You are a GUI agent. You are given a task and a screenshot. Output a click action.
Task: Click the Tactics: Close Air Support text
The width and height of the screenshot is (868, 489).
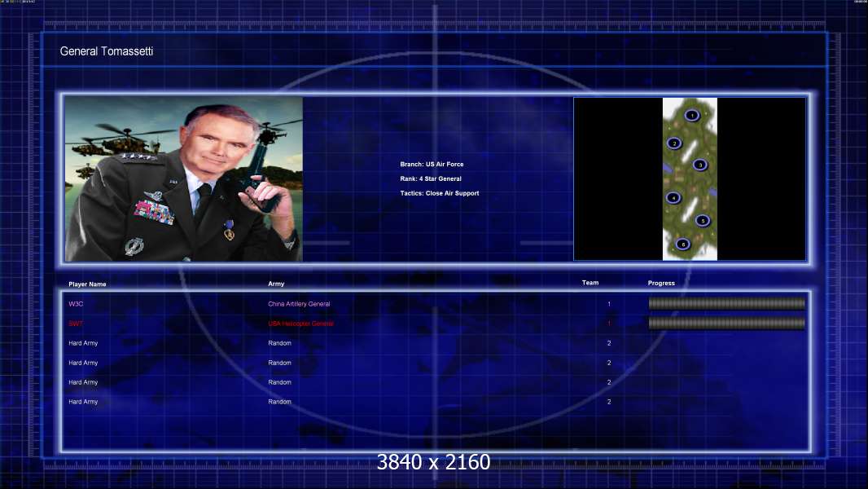point(440,193)
